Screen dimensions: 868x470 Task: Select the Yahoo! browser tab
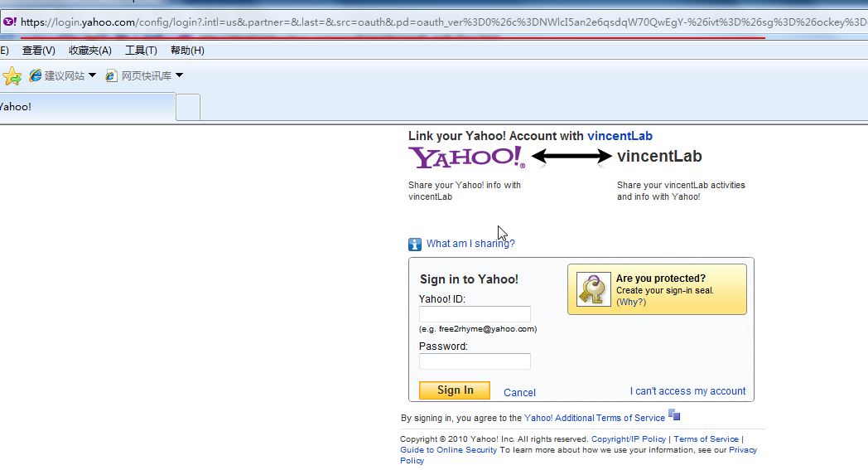point(88,107)
